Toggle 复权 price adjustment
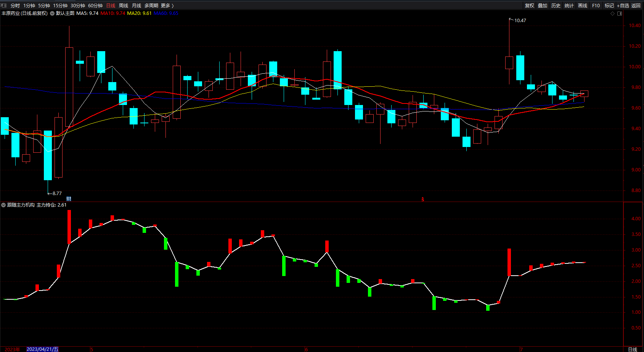Viewport: 644px width, 352px height. pyautogui.click(x=529, y=5)
